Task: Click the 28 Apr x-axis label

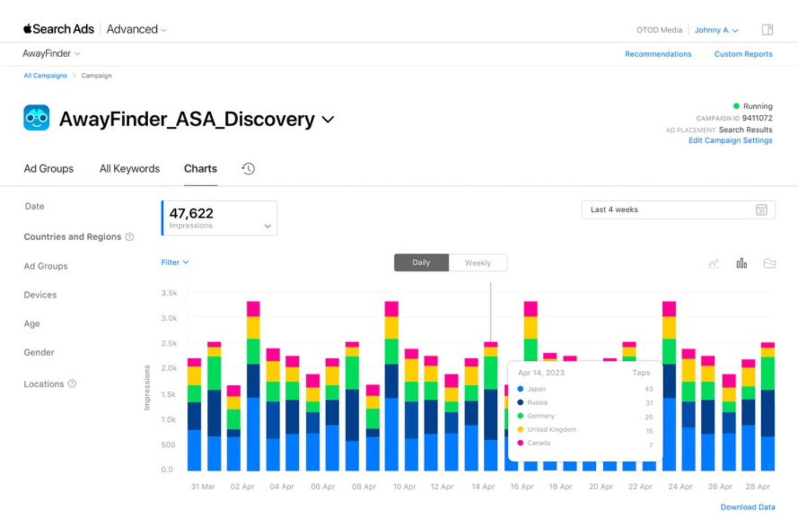Action: [758, 486]
